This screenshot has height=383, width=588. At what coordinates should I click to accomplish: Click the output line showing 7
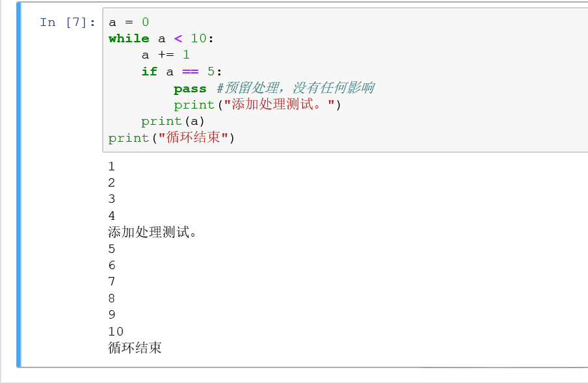[112, 282]
